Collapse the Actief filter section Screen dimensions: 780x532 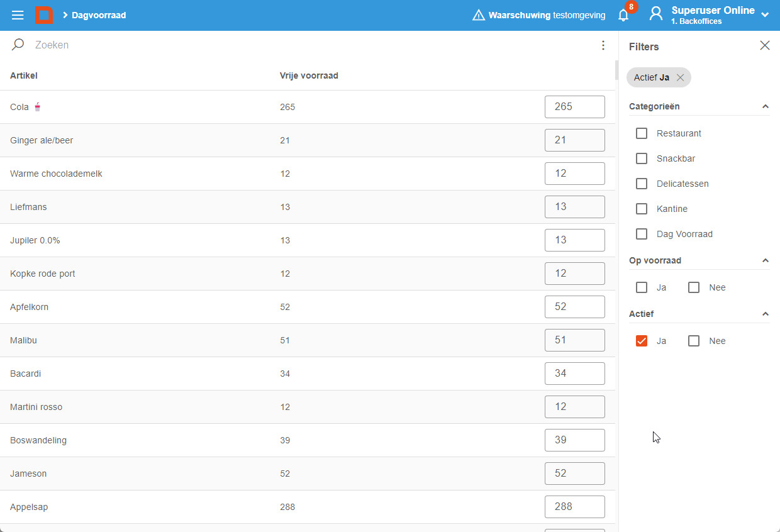(x=766, y=314)
